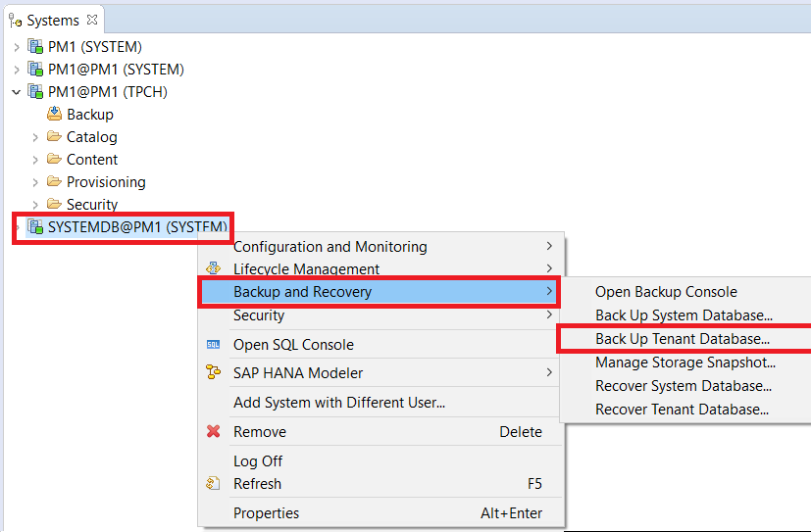Select the Catalog tree label
Image resolution: width=811 pixels, height=532 pixels.
tap(92, 137)
